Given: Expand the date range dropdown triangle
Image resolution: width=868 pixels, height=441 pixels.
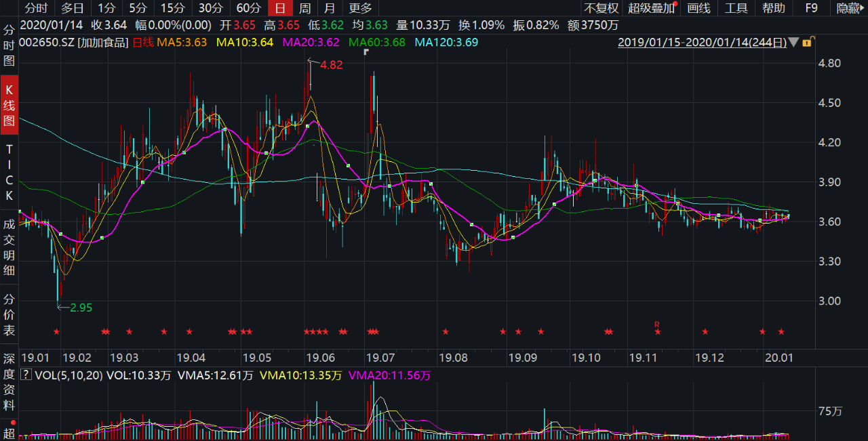Looking at the screenshot, I should tap(793, 43).
